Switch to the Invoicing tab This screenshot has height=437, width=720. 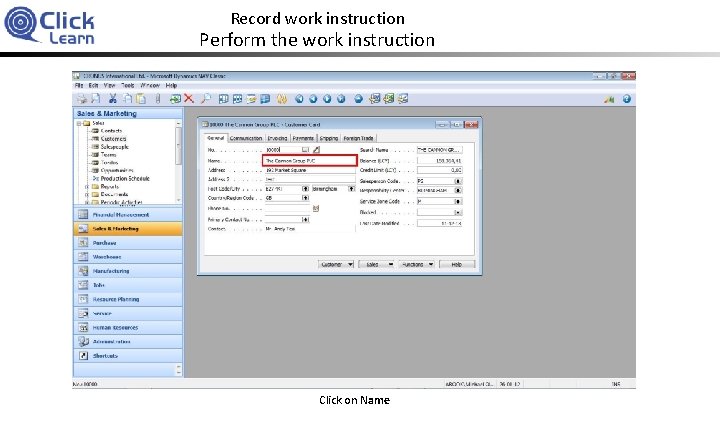click(x=277, y=138)
